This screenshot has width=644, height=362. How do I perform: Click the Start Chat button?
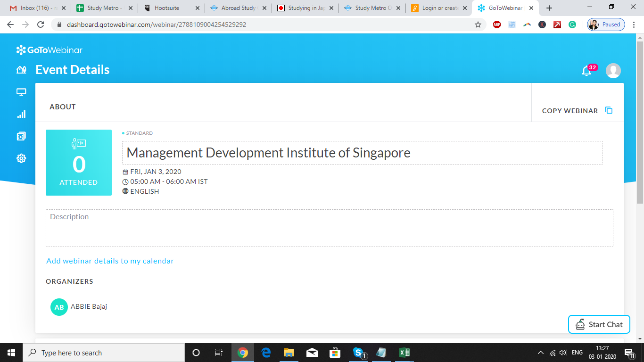coord(599,324)
